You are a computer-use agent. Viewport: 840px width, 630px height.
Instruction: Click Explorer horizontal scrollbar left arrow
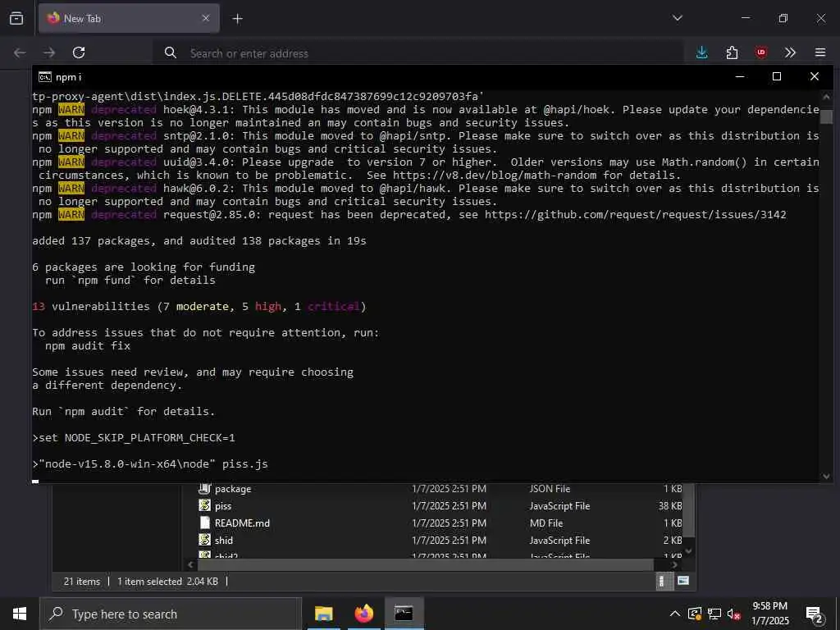(x=190, y=564)
